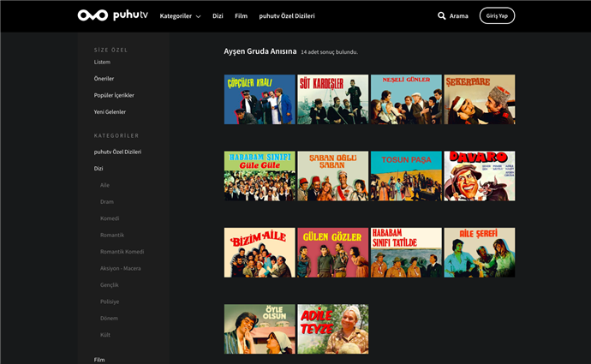Select Gençlik subcategory
Image resolution: width=591 pixels, height=364 pixels.
click(110, 285)
